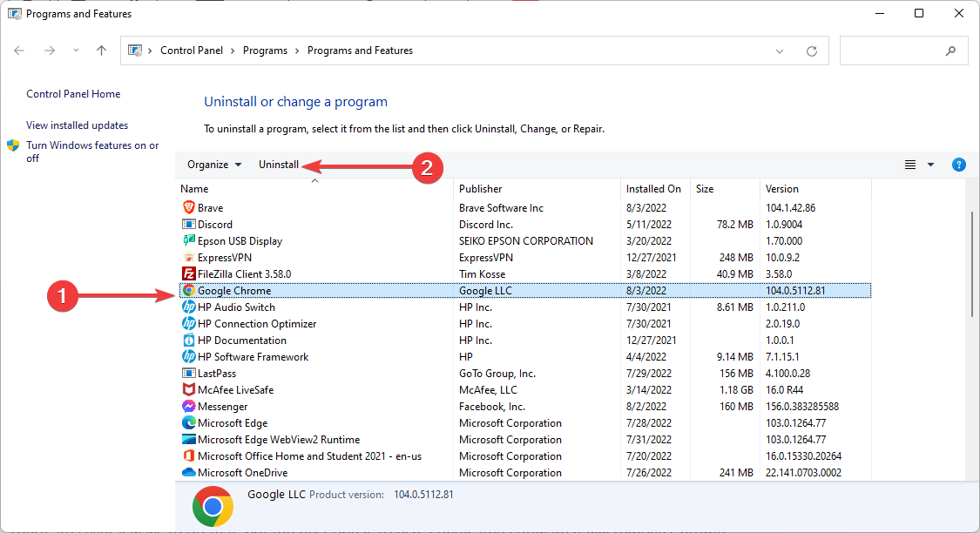Click the Brave browser icon in list
The height and width of the screenshot is (533, 980).
pyautogui.click(x=188, y=207)
